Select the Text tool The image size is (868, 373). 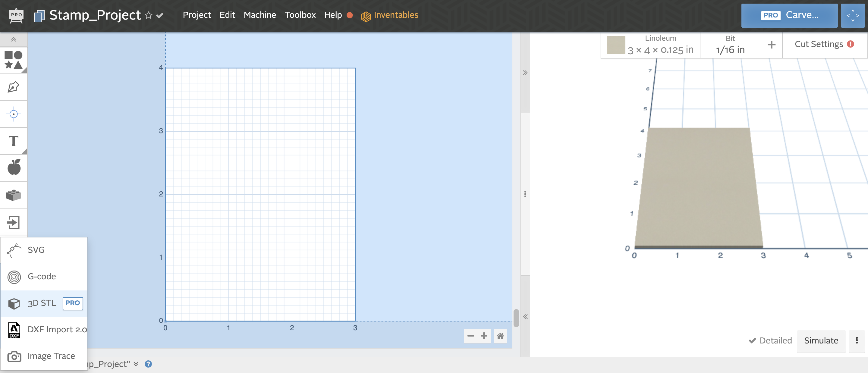[x=14, y=141]
